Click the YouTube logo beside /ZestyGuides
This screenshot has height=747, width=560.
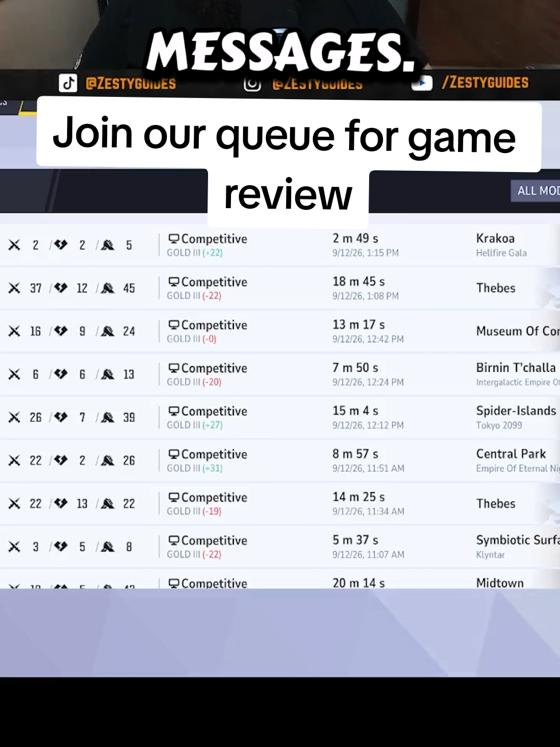tap(422, 83)
